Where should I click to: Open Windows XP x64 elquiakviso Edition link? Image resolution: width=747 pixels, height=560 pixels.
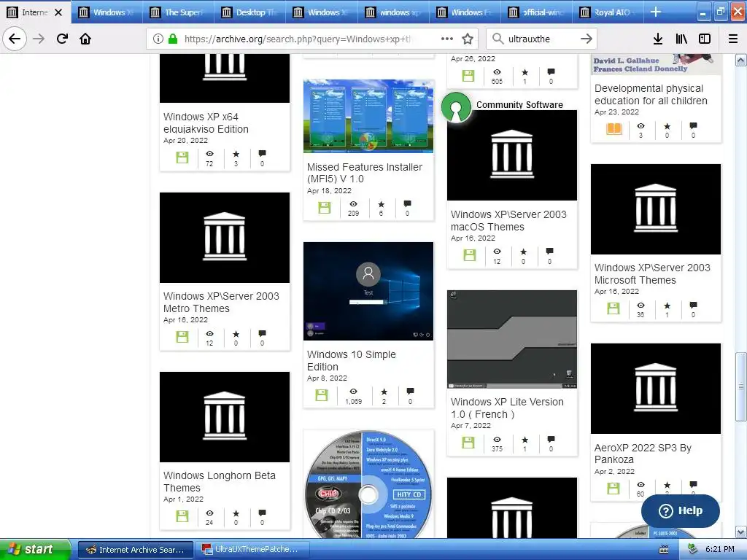pos(206,122)
